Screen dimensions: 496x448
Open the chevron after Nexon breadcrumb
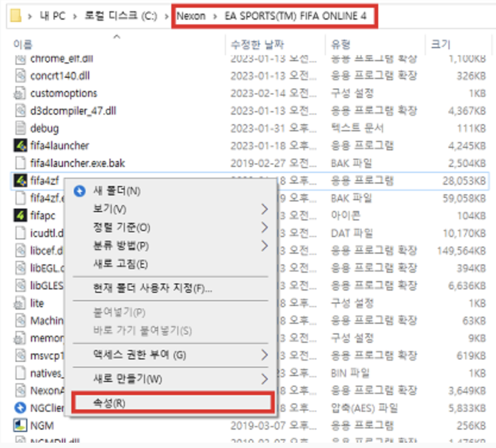click(x=215, y=16)
